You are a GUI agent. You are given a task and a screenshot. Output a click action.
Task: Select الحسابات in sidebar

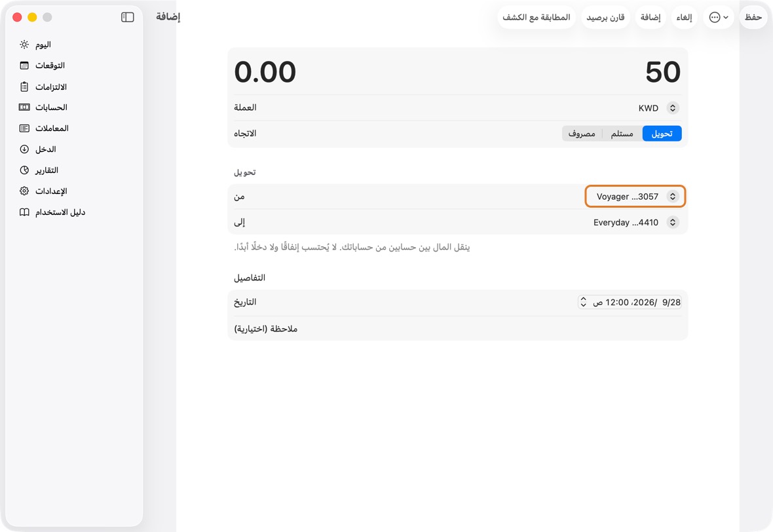(x=51, y=107)
